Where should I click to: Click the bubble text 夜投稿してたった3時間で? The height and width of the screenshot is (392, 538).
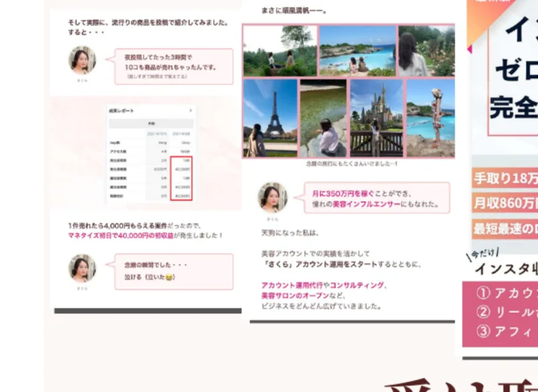[x=158, y=57]
